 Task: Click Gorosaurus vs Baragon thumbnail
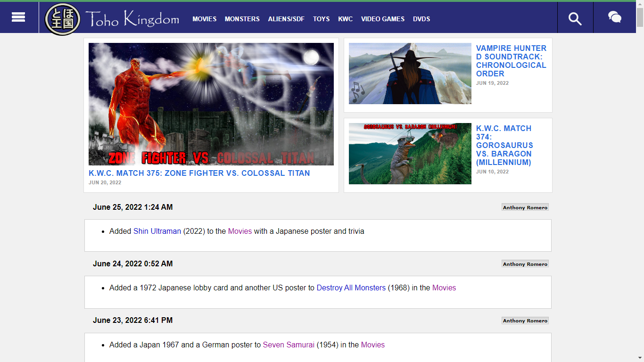pos(410,154)
